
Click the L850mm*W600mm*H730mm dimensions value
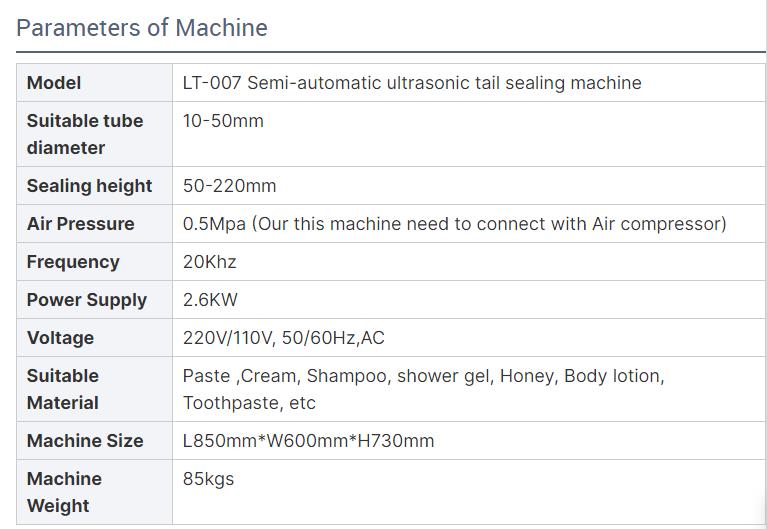tap(309, 440)
